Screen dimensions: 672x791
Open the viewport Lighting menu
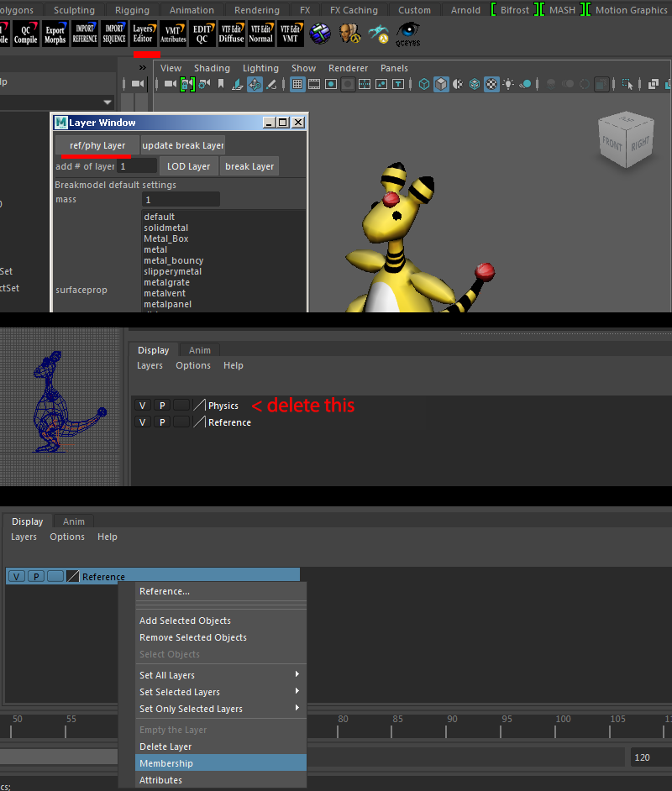click(260, 68)
